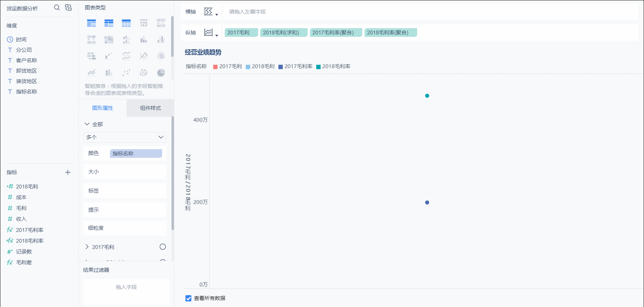The height and width of the screenshot is (307, 644).
Task: Select the multi-series column chart type
Action: [161, 40]
